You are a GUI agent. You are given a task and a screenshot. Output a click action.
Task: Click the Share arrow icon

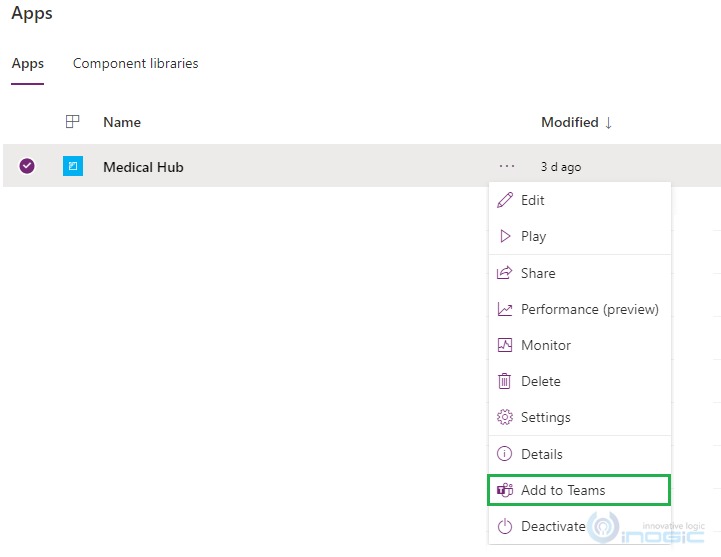coord(504,273)
